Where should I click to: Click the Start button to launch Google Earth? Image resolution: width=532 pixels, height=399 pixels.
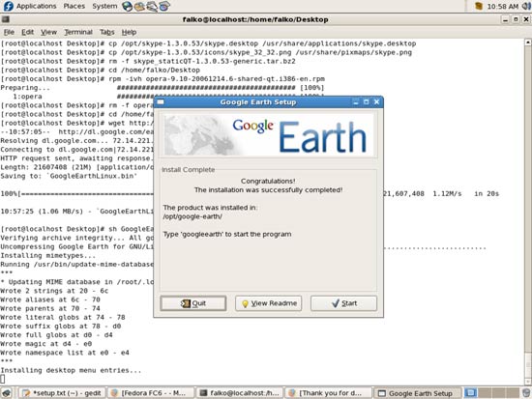(343, 303)
